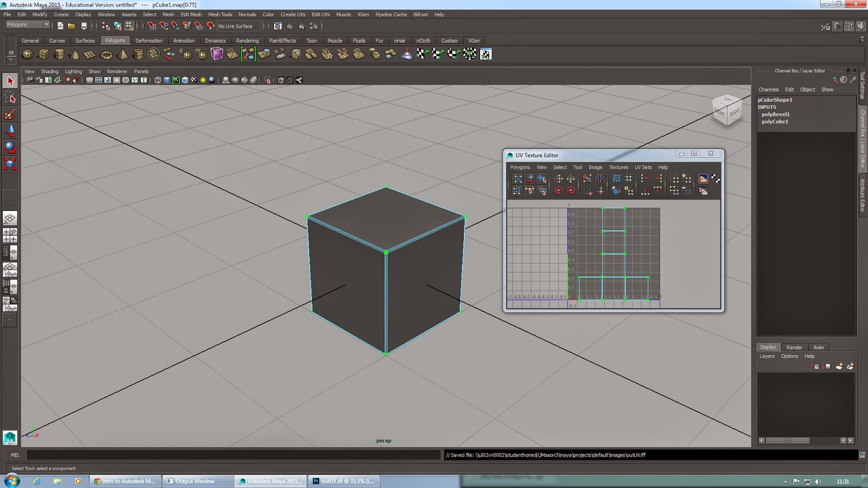
Task: Select the polygon cone shelf icon
Action: [x=75, y=54]
